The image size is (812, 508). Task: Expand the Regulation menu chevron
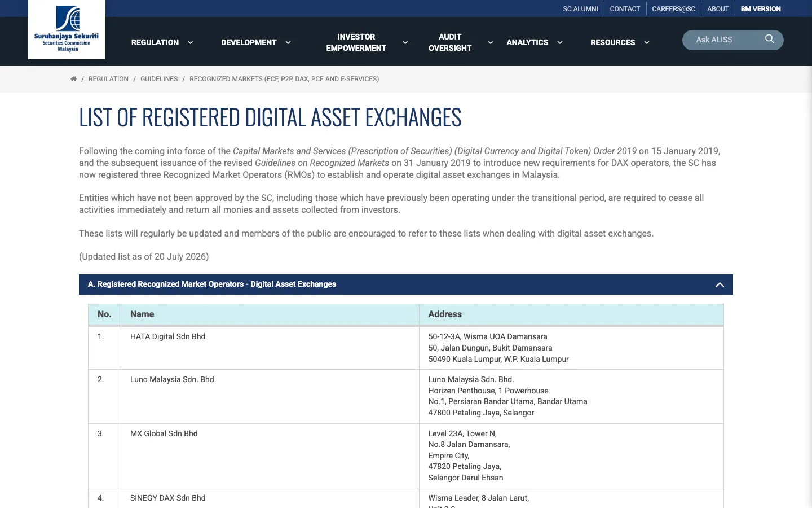[x=191, y=42]
